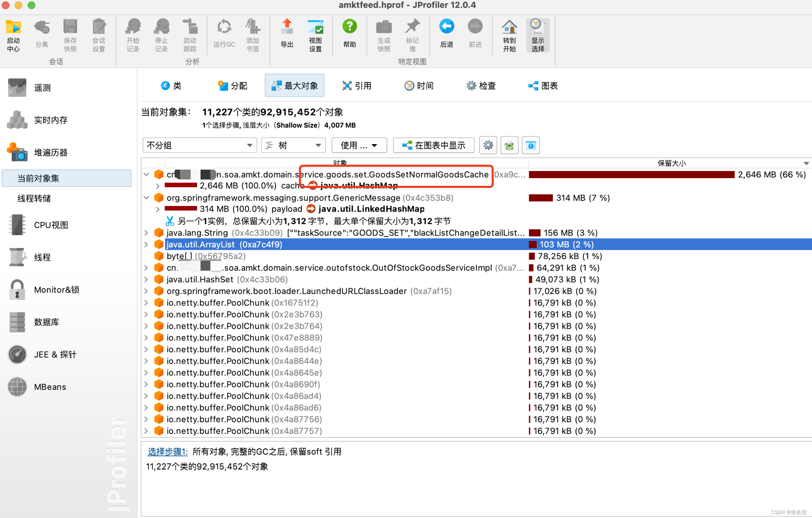Image resolution: width=812 pixels, height=518 pixels.
Task: Click the gear settings button beside 在图表中显示
Action: point(488,145)
